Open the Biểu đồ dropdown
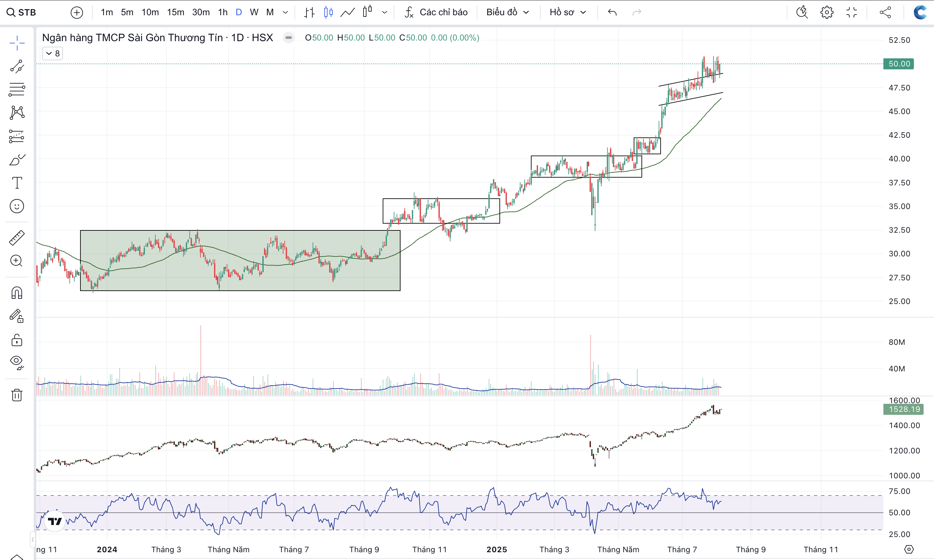 coord(507,12)
